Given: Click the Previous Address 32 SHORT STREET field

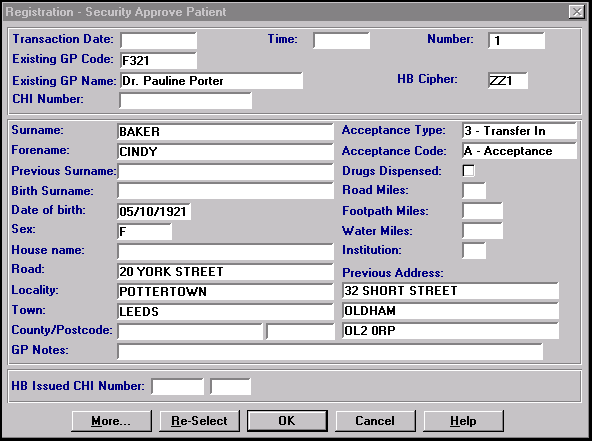Looking at the screenshot, I should pos(450,291).
